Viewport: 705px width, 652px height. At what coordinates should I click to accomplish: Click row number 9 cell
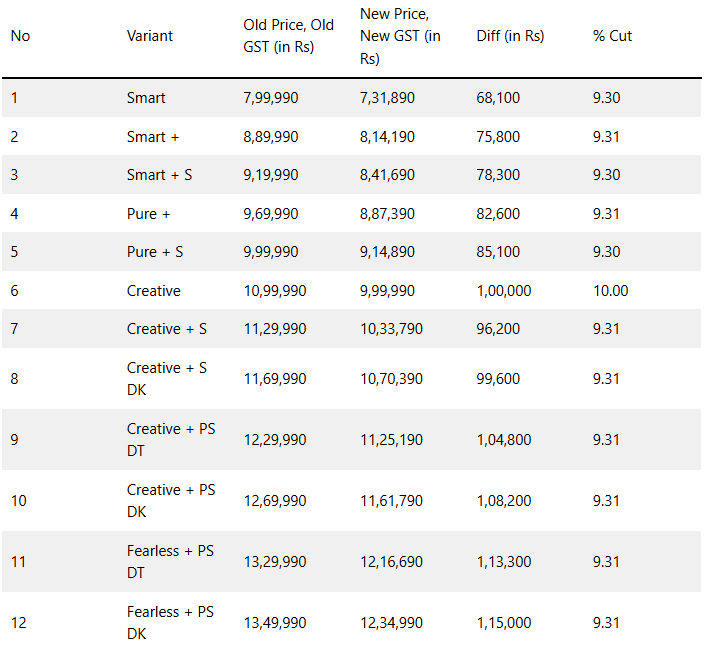[x=15, y=440]
